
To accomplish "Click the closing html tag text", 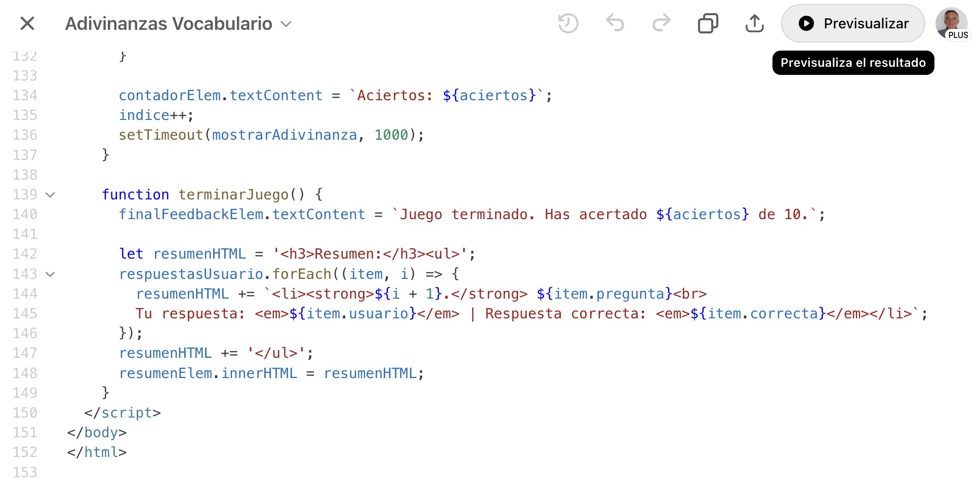I will 97,452.
